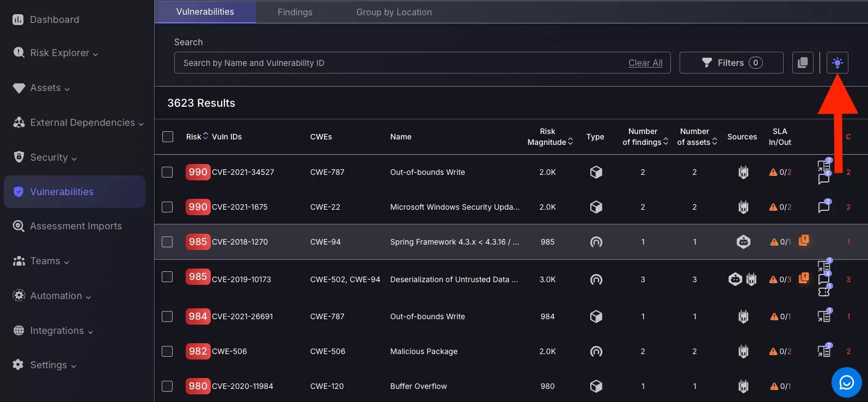
Task: Click bot source icon for CVE-2018-1270
Action: point(743,242)
